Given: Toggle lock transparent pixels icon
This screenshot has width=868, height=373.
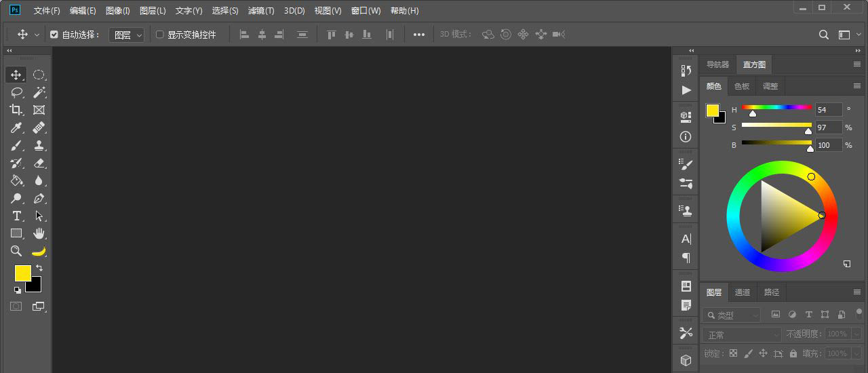Looking at the screenshot, I should coord(732,353).
